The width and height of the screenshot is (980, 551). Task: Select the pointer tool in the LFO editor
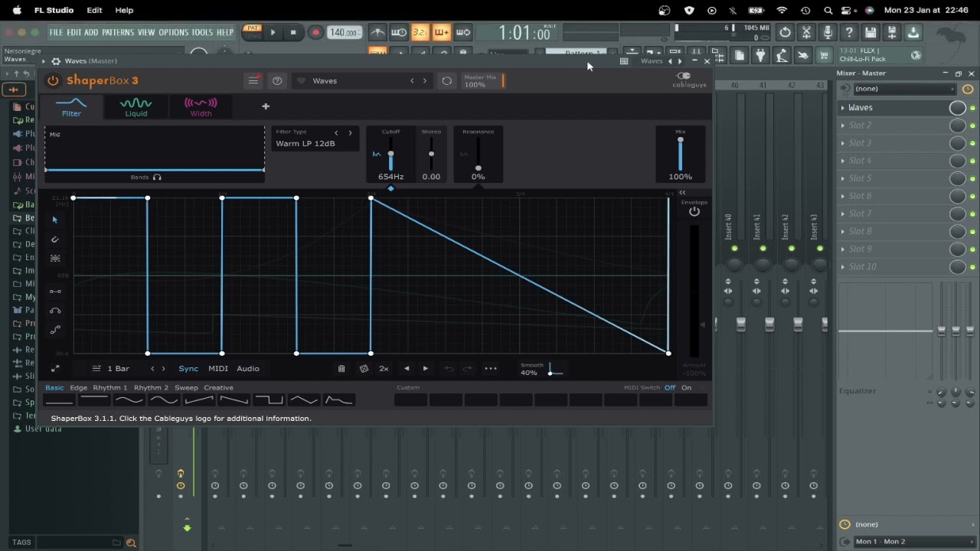54,220
